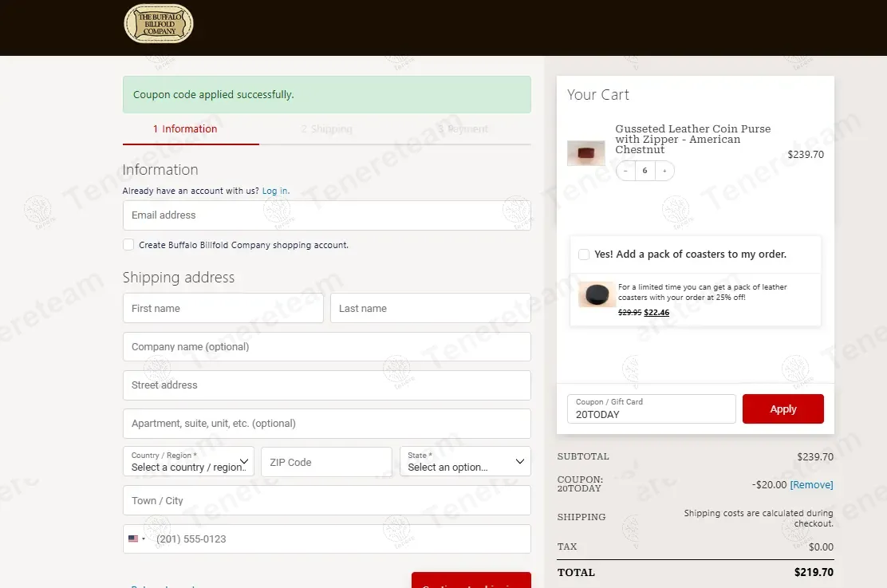
Task: Remove the 20TODAY coupon via Remove link
Action: pos(811,485)
